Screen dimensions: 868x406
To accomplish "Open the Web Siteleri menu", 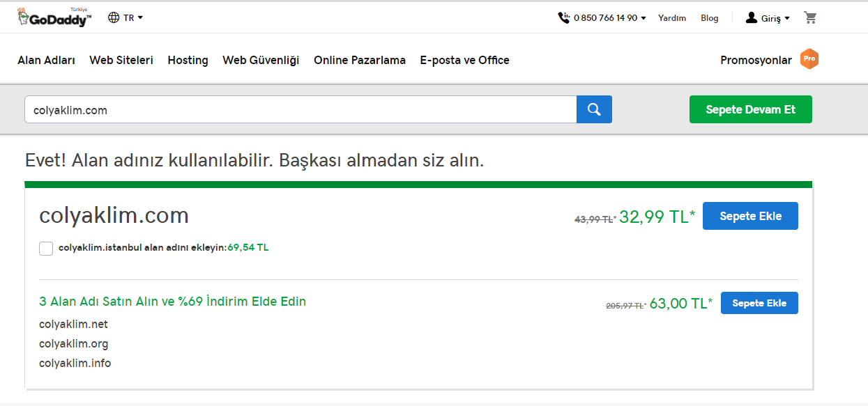I will coord(121,60).
